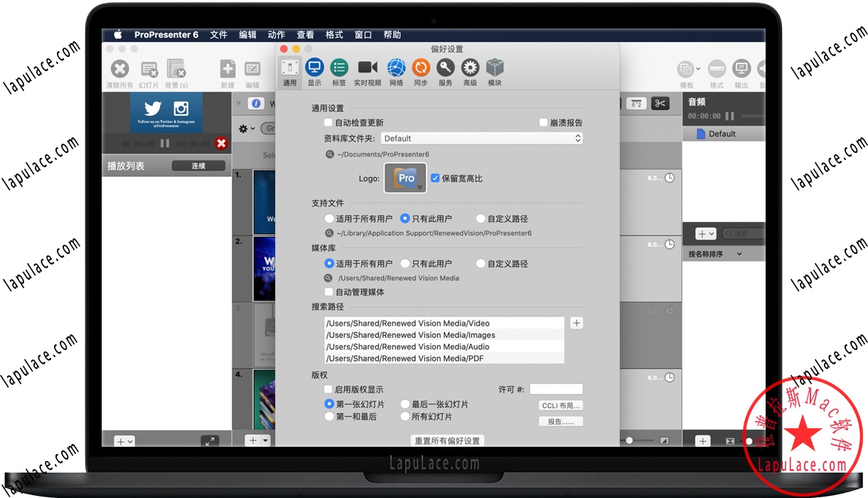Screen dimensions: 868x498
Task: Open the 模块 (Modules) cube icon
Action: coord(495,68)
